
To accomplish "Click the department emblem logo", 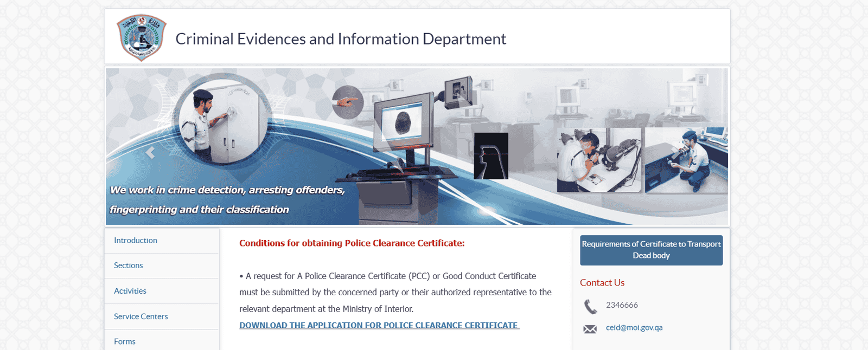I will pyautogui.click(x=142, y=37).
